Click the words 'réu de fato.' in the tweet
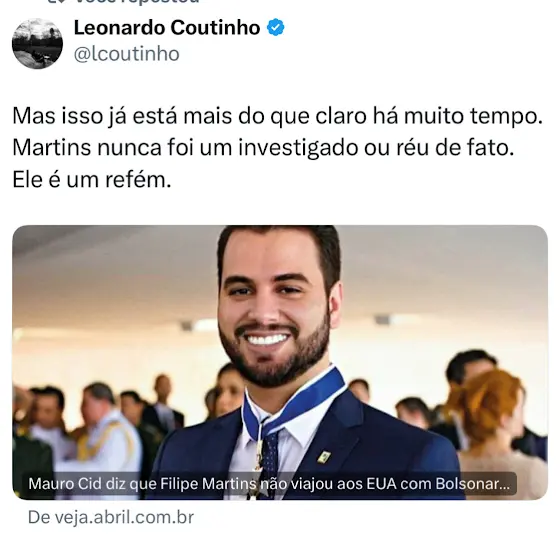Image resolution: width=560 pixels, height=560 pixels. [455, 148]
